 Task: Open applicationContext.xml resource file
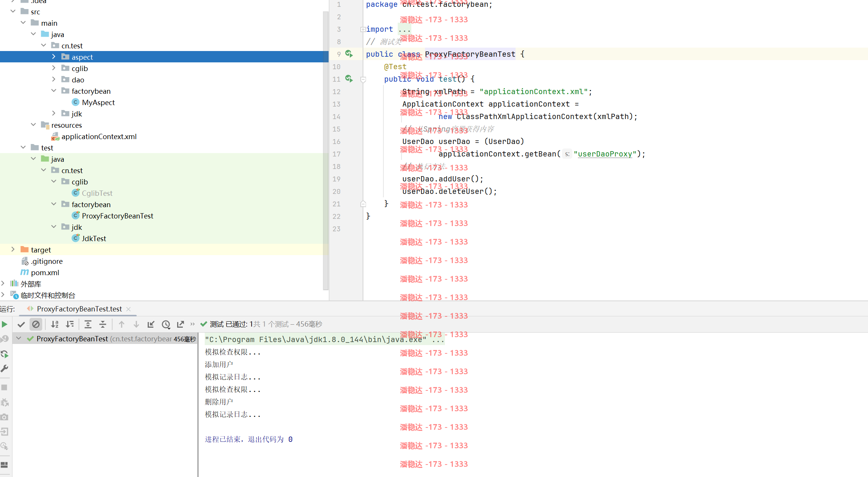pyautogui.click(x=99, y=136)
